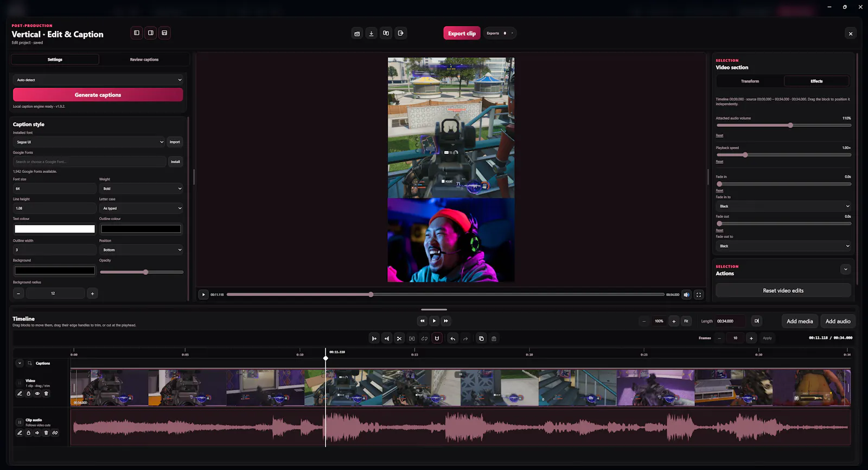Adjust the Attached audio volume slider handle
868x470 pixels.
[790, 125]
